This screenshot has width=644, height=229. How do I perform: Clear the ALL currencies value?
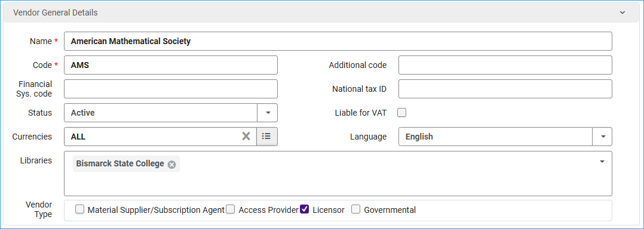pyautogui.click(x=246, y=137)
